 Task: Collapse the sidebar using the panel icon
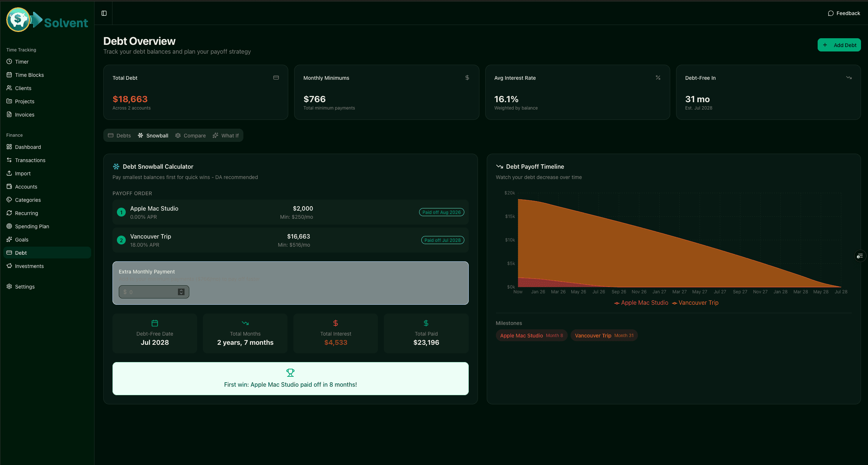pyautogui.click(x=103, y=13)
